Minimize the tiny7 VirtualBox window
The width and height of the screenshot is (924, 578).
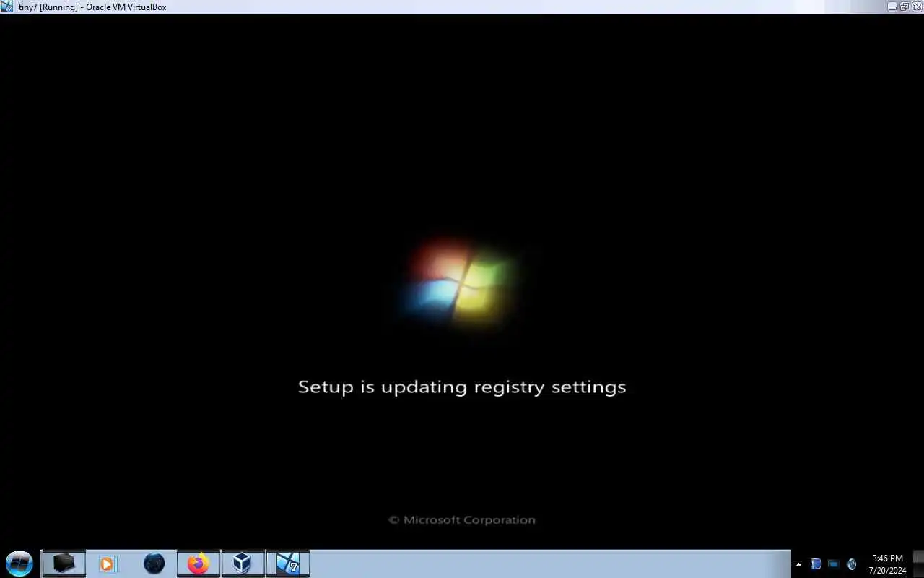coord(892,7)
